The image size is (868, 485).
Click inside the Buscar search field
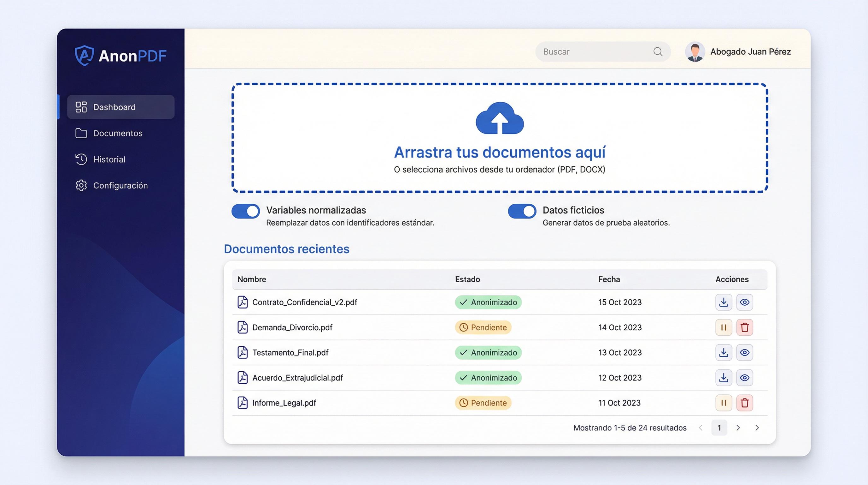tap(590, 51)
